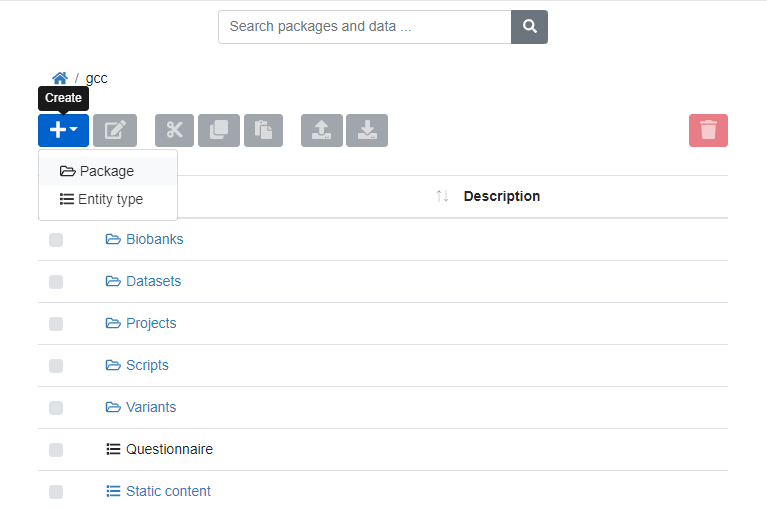This screenshot has height=509, width=767.
Task: Open the Projects package link
Action: (150, 323)
